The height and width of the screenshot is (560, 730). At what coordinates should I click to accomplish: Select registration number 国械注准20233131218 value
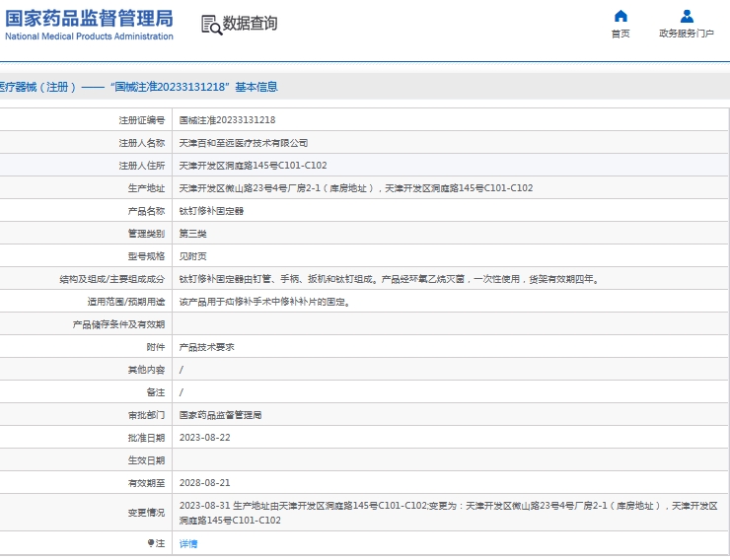(x=227, y=120)
